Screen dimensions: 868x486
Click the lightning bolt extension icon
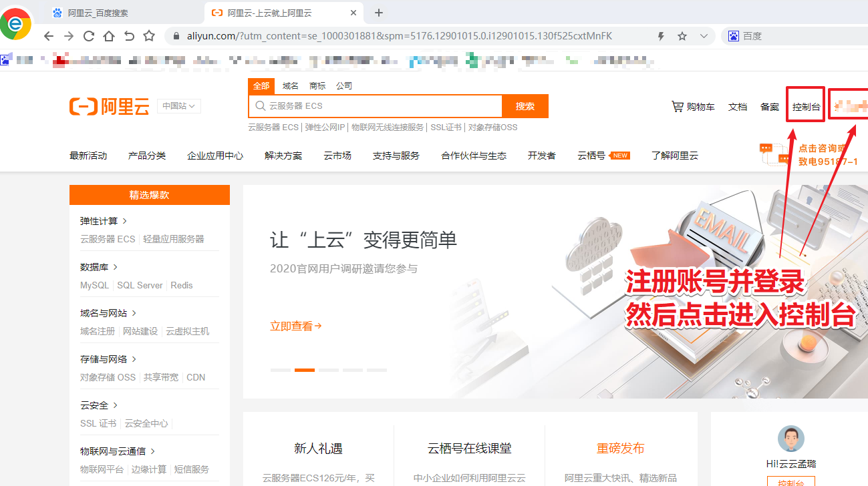click(660, 35)
